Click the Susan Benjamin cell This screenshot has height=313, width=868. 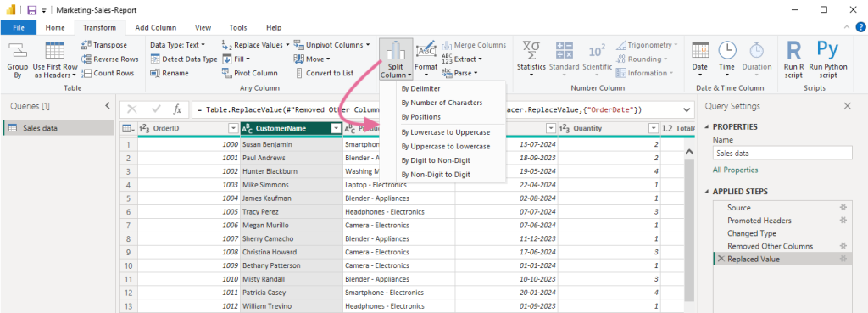(292, 144)
